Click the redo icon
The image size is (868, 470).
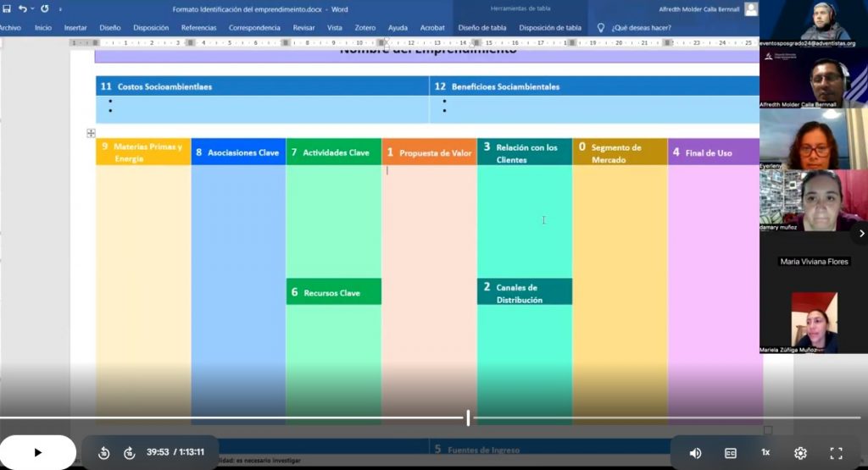click(45, 8)
